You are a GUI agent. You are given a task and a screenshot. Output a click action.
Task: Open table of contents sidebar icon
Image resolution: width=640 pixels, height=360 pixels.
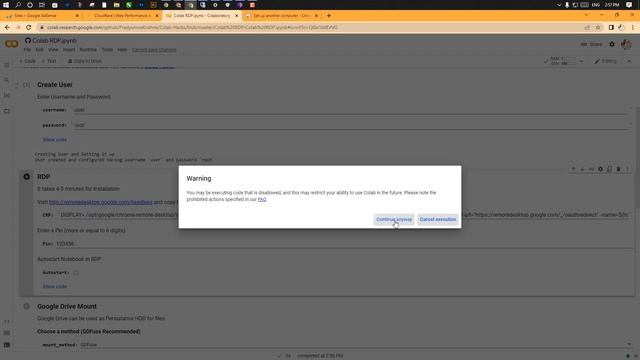(7, 65)
